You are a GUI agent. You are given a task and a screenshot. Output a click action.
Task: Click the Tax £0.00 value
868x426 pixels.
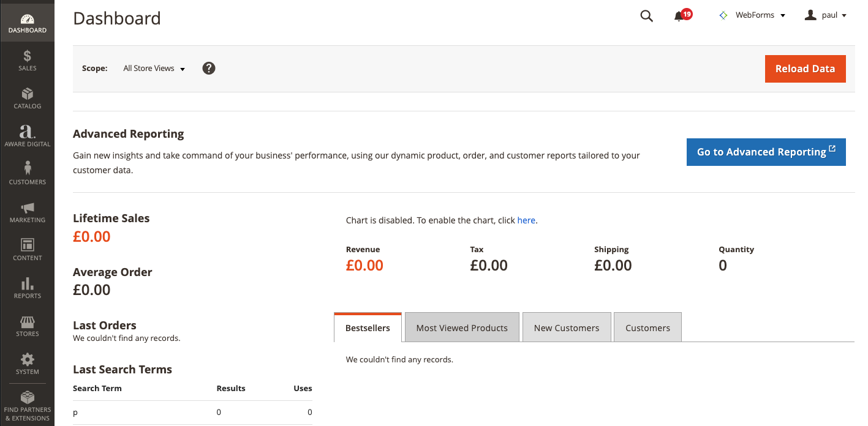tap(489, 265)
